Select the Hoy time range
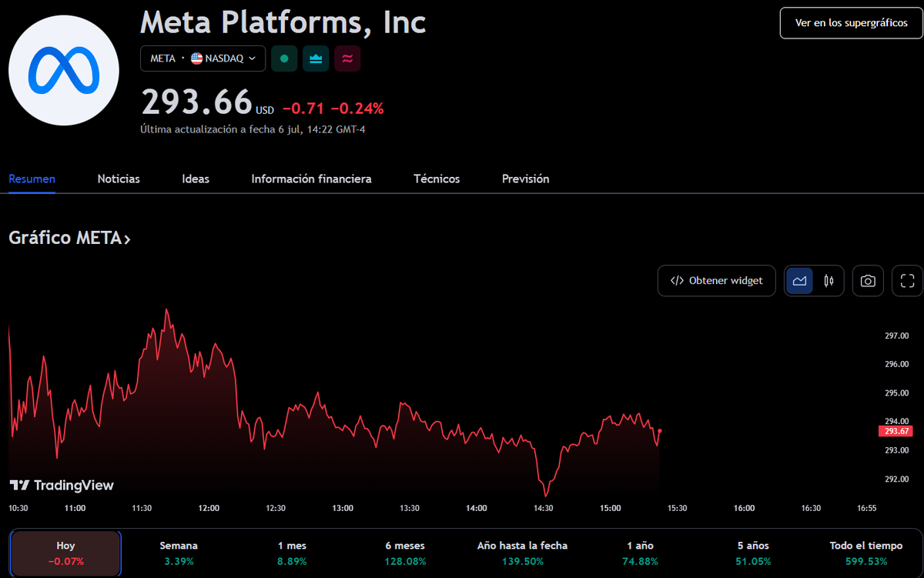Image resolution: width=924 pixels, height=578 pixels. click(65, 553)
